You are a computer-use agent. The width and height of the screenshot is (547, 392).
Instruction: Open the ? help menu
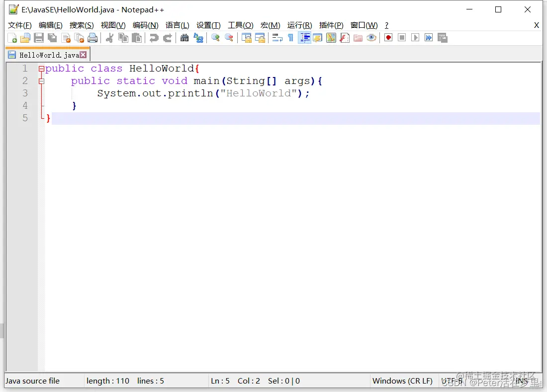coord(386,25)
